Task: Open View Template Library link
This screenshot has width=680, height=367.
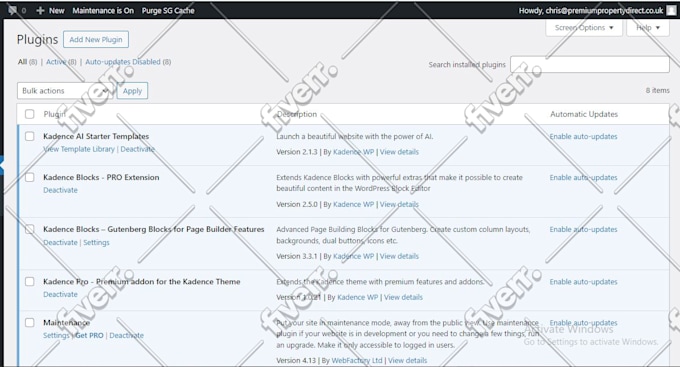Action: (x=79, y=149)
